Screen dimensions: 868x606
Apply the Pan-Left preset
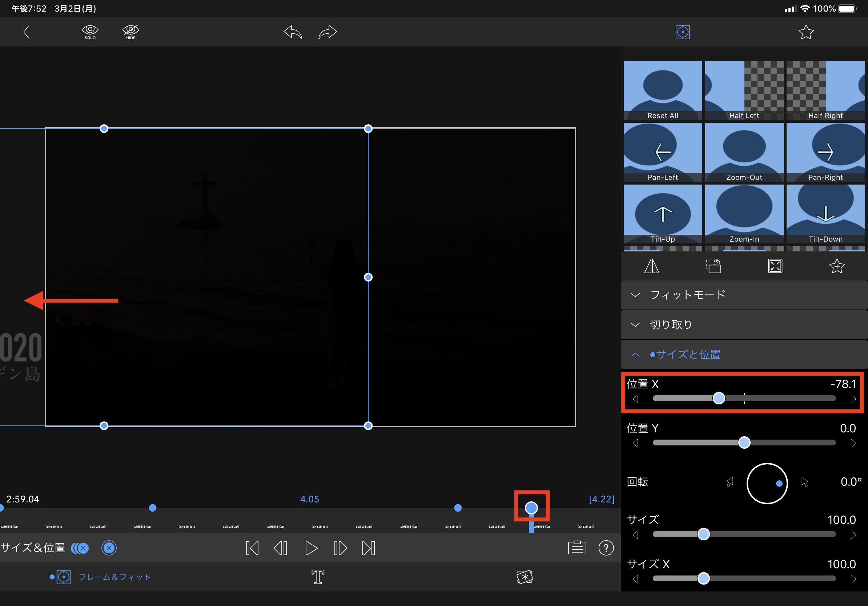[662, 152]
